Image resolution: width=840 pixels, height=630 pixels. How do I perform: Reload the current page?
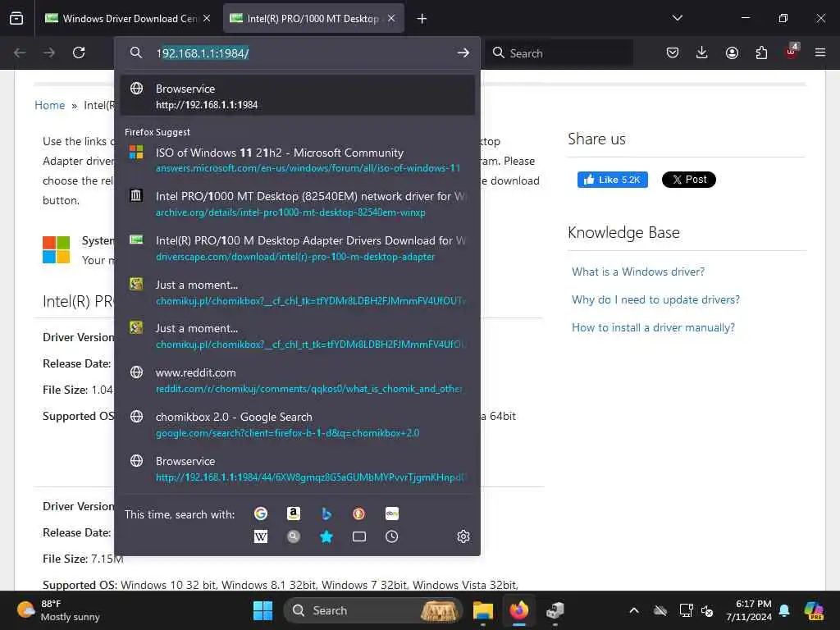pyautogui.click(x=79, y=52)
